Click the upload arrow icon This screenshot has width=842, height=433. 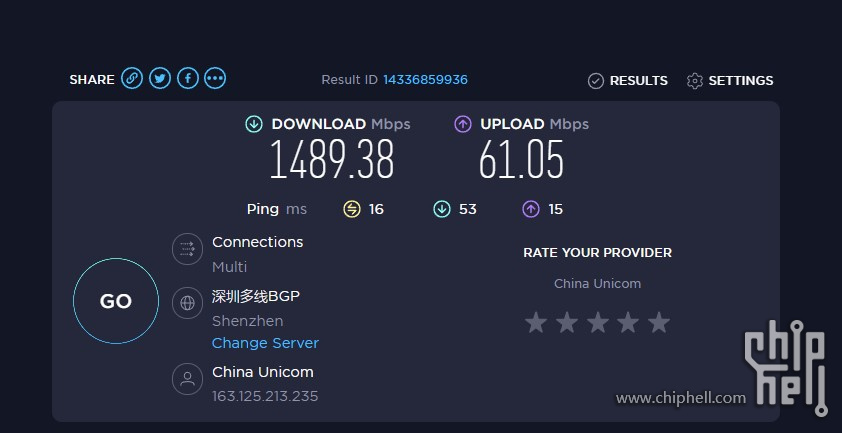(463, 124)
